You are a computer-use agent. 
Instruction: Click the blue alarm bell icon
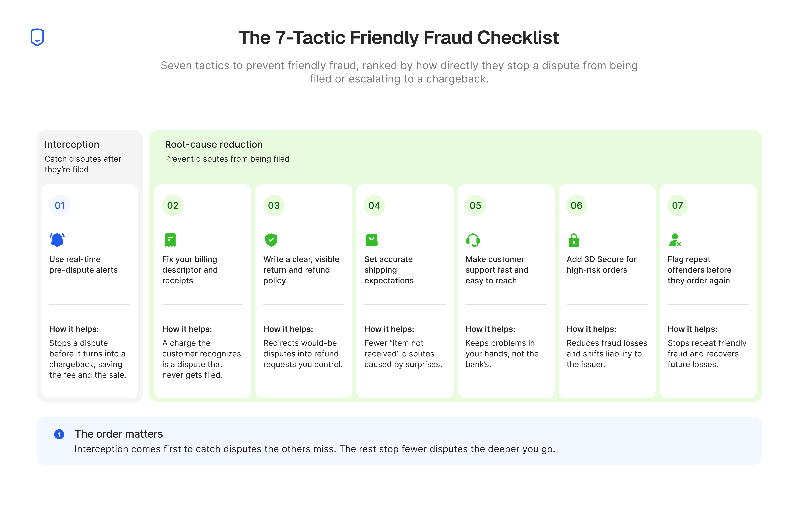click(x=57, y=240)
